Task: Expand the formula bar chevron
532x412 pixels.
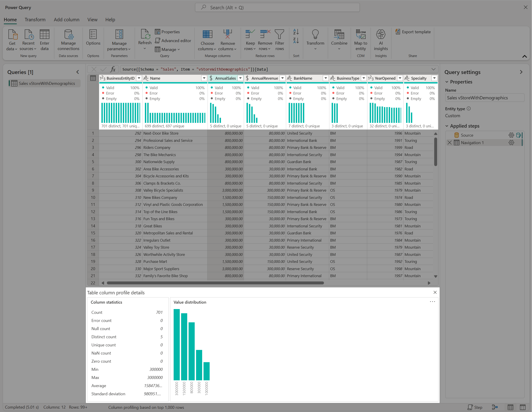Action: pyautogui.click(x=433, y=69)
